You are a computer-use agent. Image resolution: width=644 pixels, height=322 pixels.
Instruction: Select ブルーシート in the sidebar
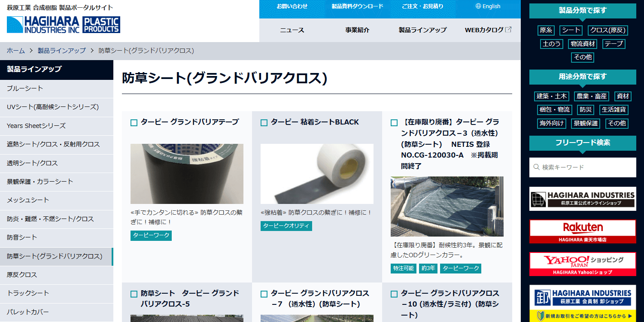click(57, 88)
